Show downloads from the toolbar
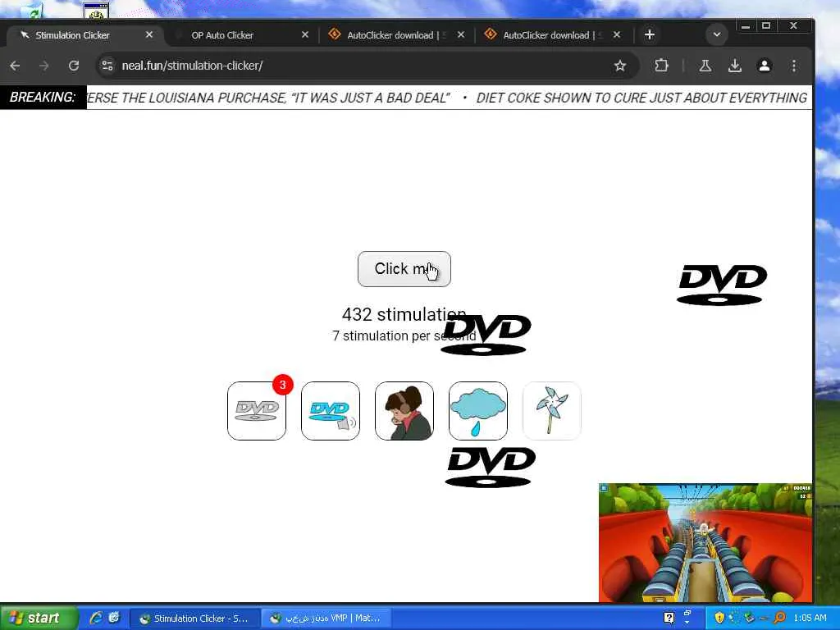The height and width of the screenshot is (630, 840). tap(734, 66)
